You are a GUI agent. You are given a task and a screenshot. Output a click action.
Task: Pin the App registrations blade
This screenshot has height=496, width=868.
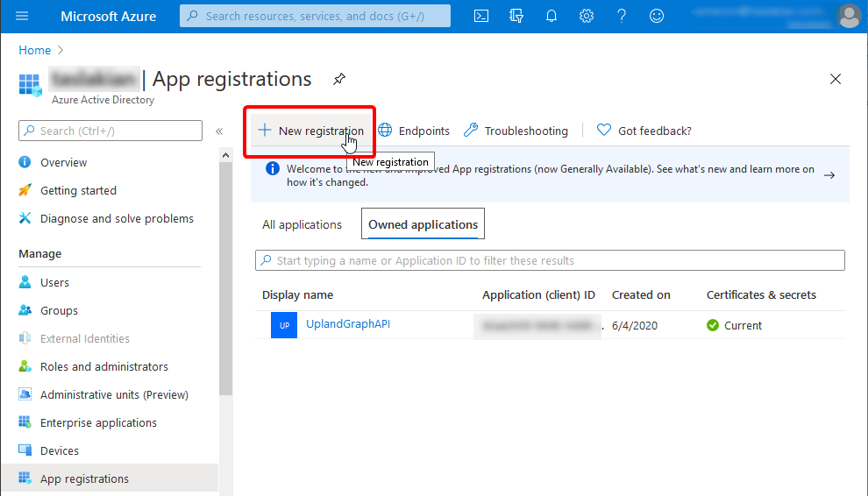tap(339, 80)
